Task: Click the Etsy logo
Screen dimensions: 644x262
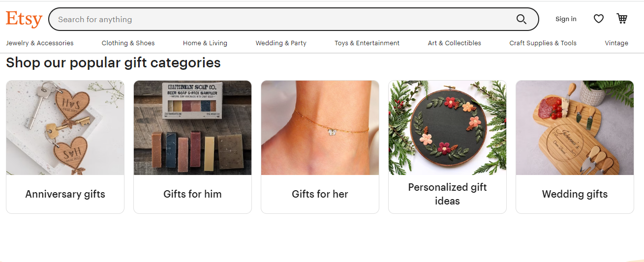Action: click(24, 19)
